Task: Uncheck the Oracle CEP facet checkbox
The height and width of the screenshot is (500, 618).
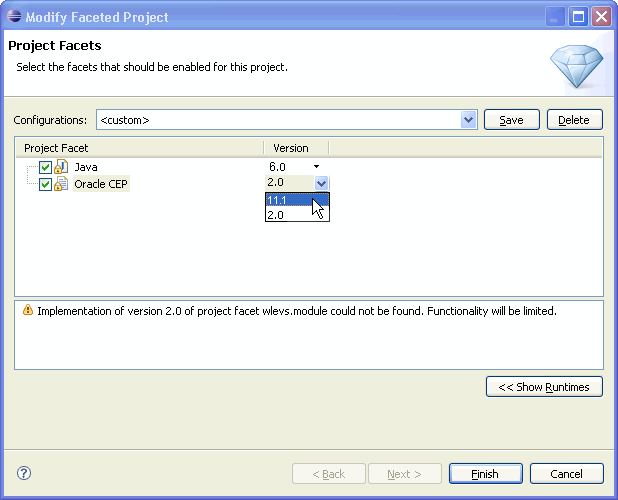Action: pyautogui.click(x=45, y=184)
